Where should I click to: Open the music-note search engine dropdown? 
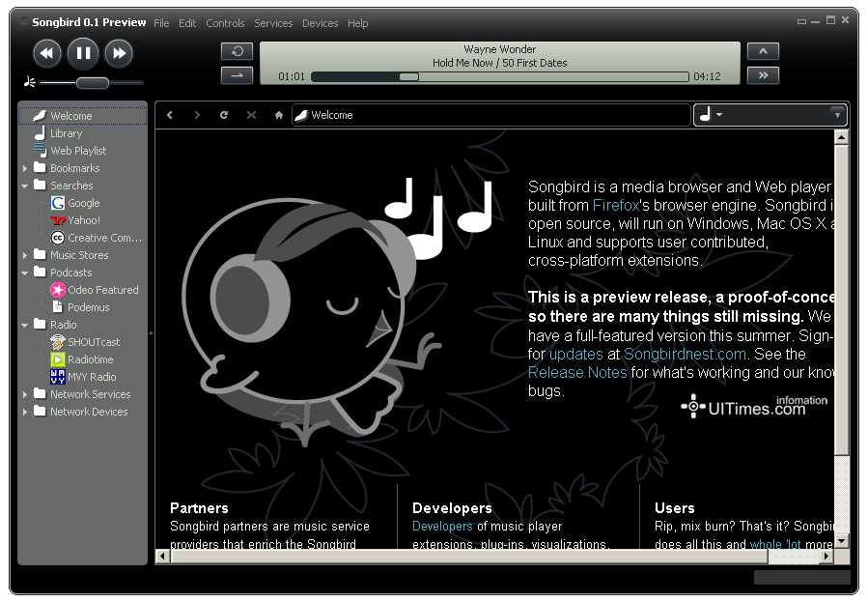pos(711,115)
